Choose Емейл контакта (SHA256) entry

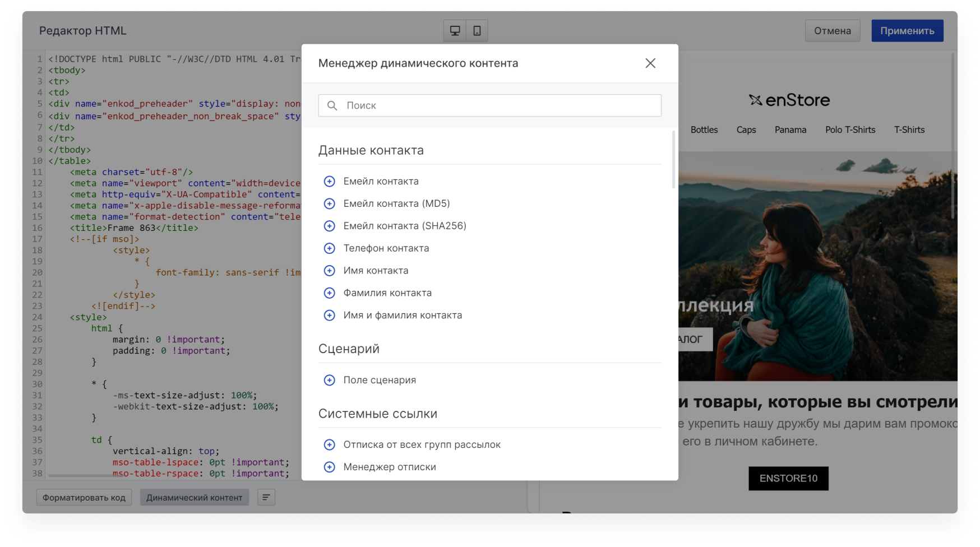click(x=405, y=226)
